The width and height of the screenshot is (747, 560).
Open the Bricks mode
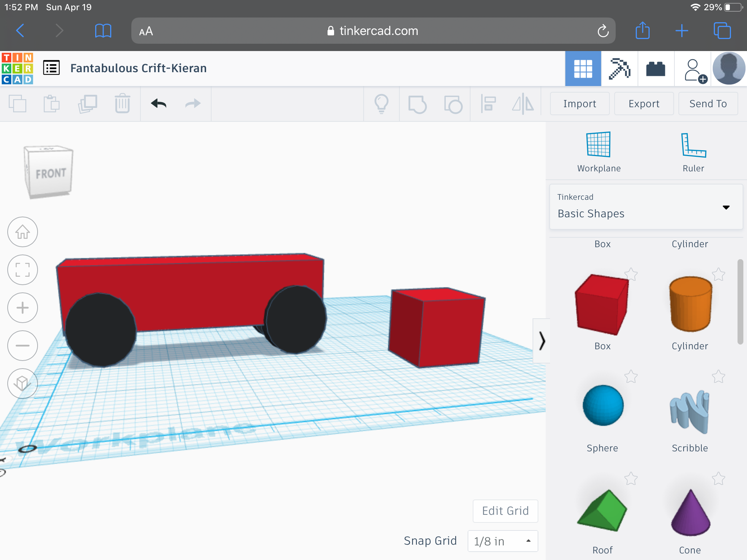[656, 69]
